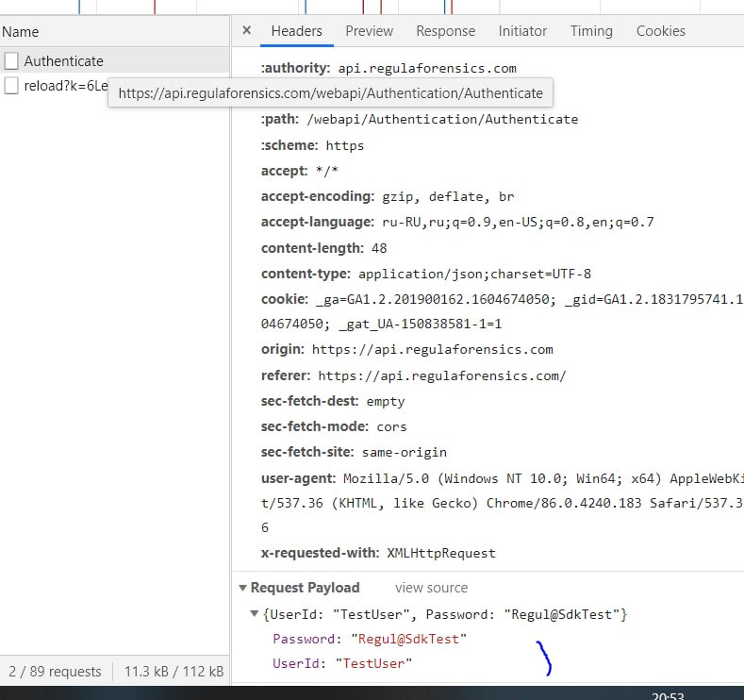Click the taskbar clock showing 20:53

point(668,695)
